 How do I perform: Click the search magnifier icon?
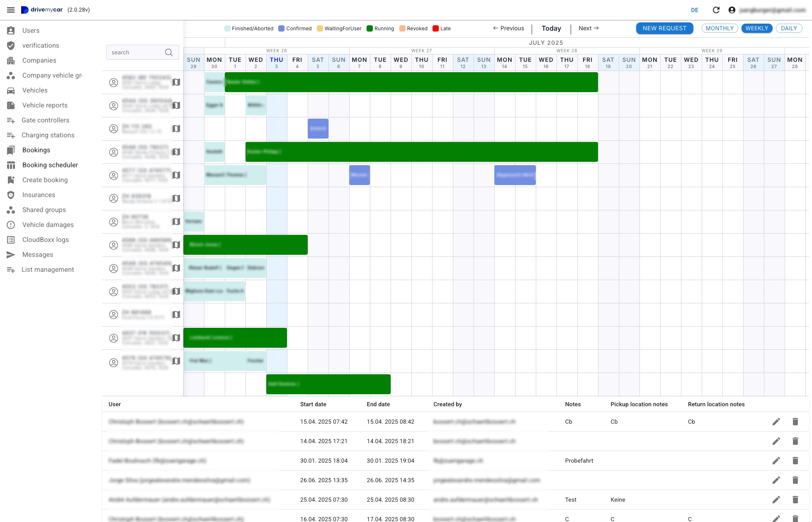click(169, 52)
